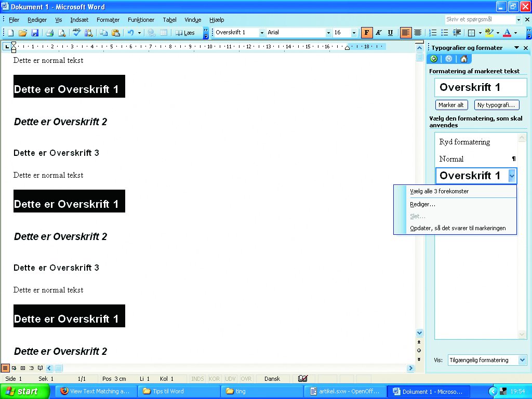Click the Save floppy disk icon

pos(35,33)
